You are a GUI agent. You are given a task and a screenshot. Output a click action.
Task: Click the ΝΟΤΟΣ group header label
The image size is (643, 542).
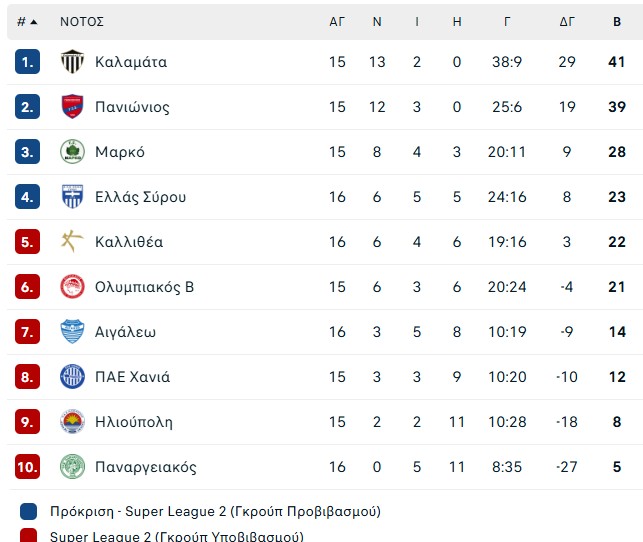82,21
